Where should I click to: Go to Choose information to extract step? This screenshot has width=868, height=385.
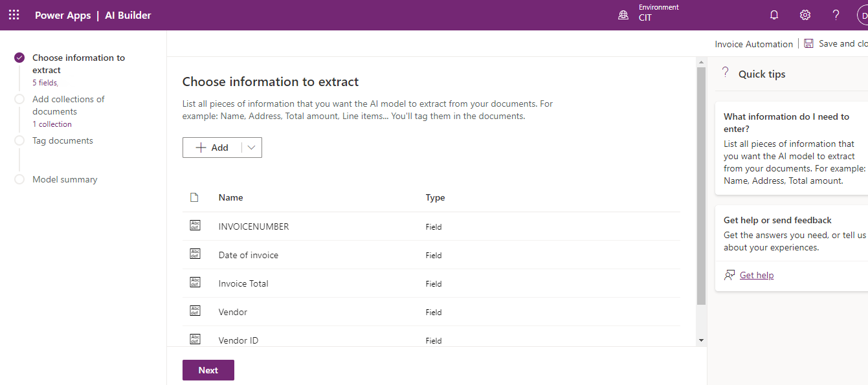(x=79, y=64)
